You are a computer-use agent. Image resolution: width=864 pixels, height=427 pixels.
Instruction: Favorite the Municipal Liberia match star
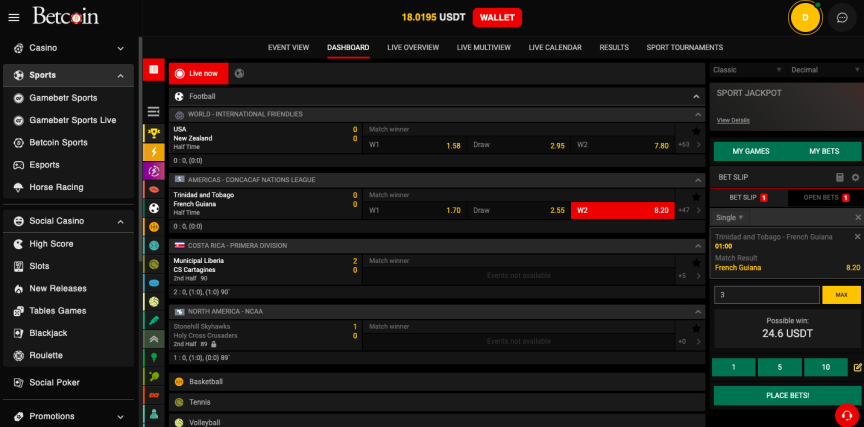coord(696,263)
